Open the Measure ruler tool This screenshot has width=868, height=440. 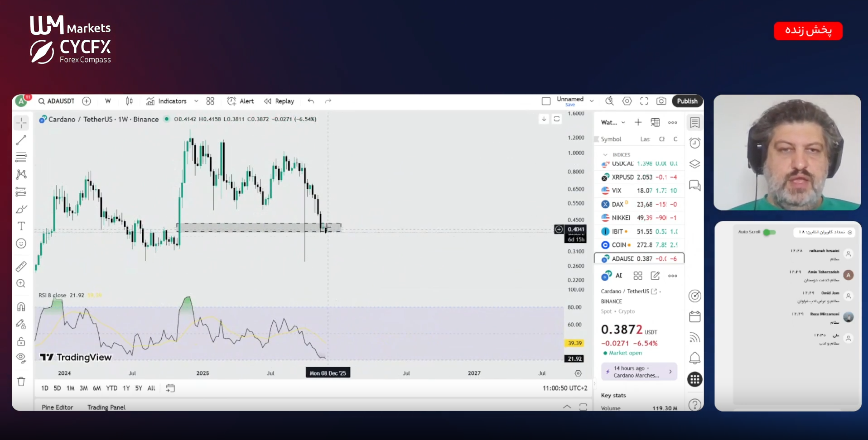(x=21, y=267)
